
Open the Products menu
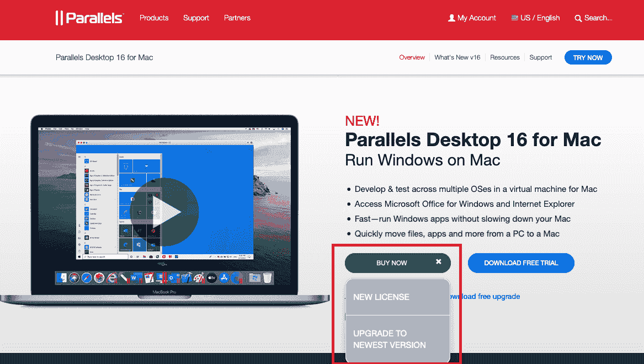[x=153, y=18]
